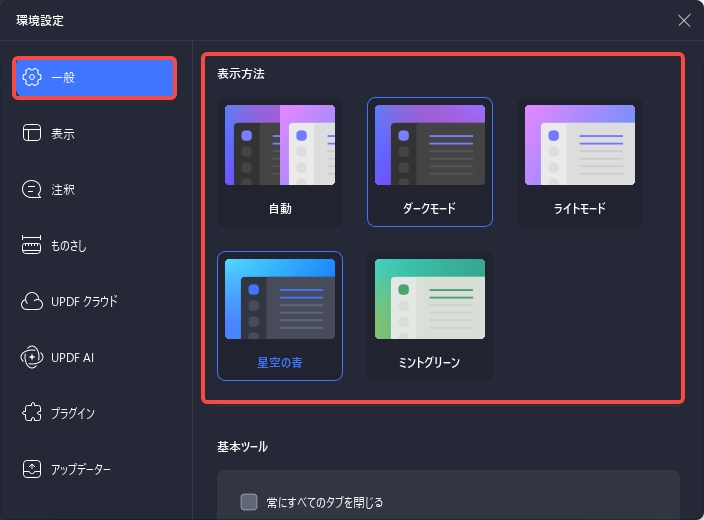704x520 pixels.
Task: Open the 注釈 settings label
Action: click(x=63, y=189)
